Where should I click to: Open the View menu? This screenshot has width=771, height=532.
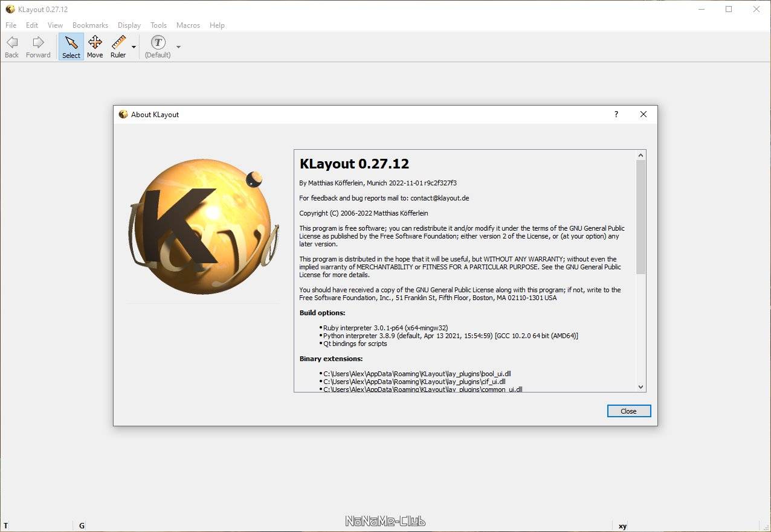coord(55,25)
